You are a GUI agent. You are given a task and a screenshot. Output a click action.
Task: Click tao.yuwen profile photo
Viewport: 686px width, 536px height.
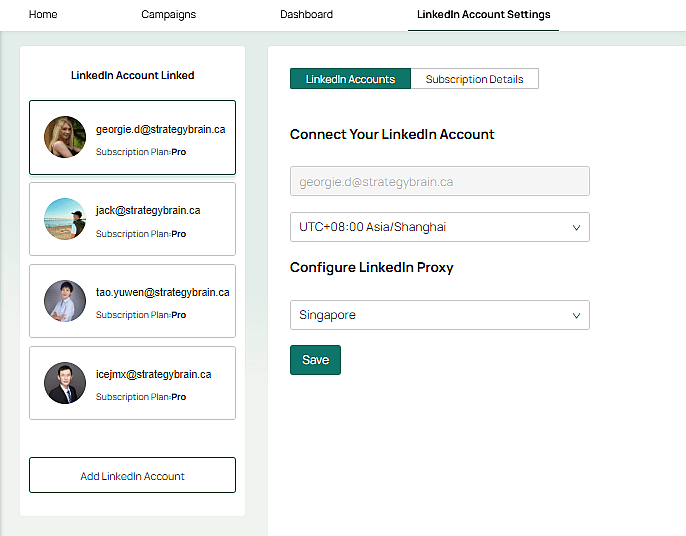(x=65, y=301)
